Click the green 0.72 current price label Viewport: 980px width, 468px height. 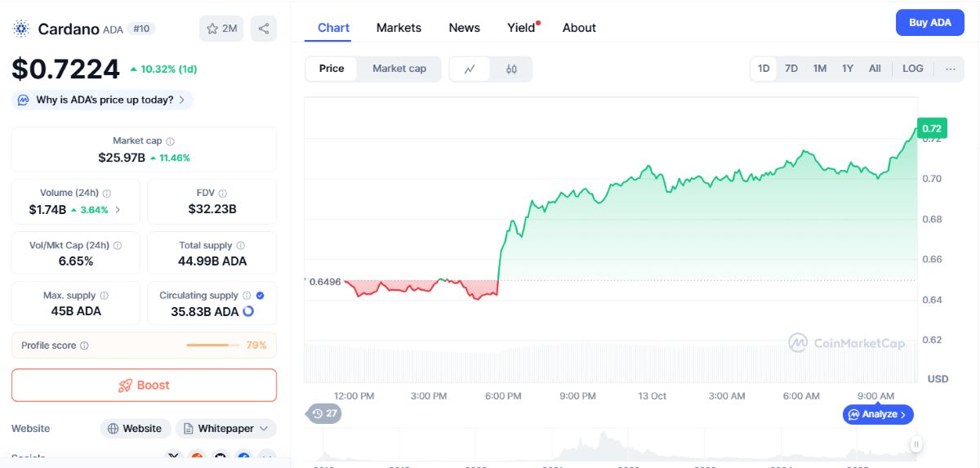pos(931,128)
